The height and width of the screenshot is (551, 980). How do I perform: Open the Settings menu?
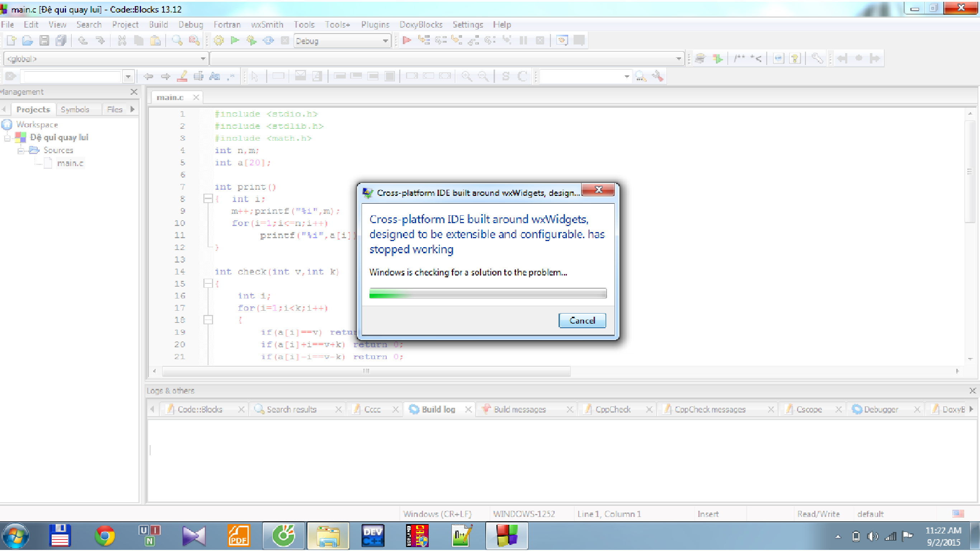click(x=467, y=25)
